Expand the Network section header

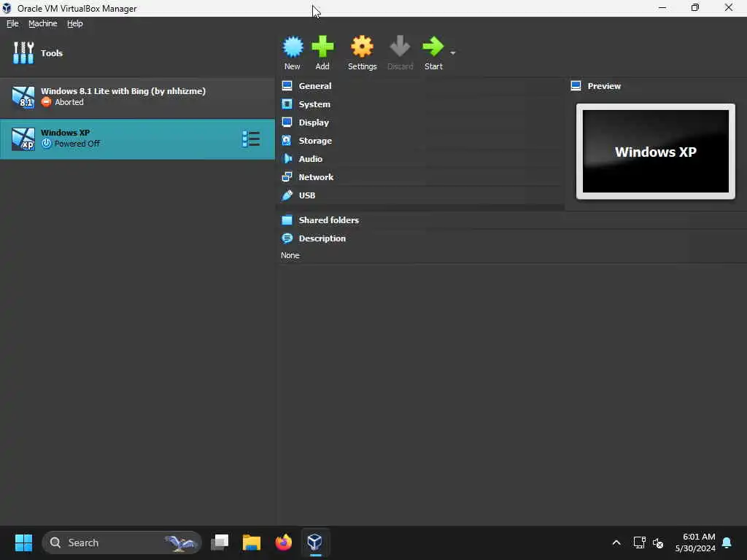tap(316, 177)
